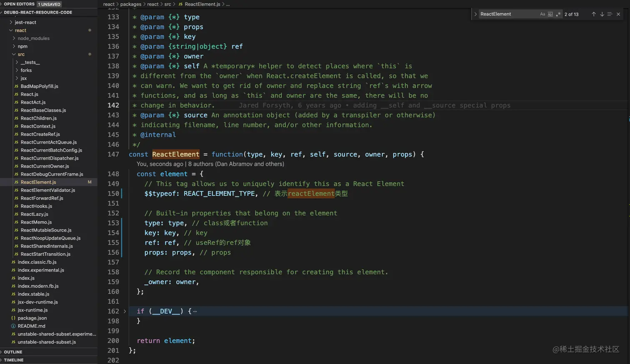Expand the jest-react folder
This screenshot has height=364, width=630.
[25, 22]
